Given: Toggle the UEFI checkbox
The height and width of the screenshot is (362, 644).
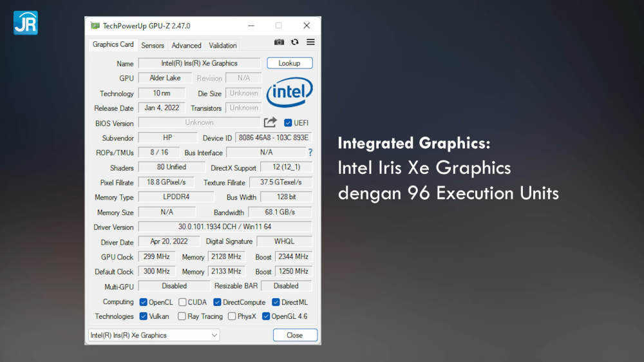Looking at the screenshot, I should (x=289, y=123).
